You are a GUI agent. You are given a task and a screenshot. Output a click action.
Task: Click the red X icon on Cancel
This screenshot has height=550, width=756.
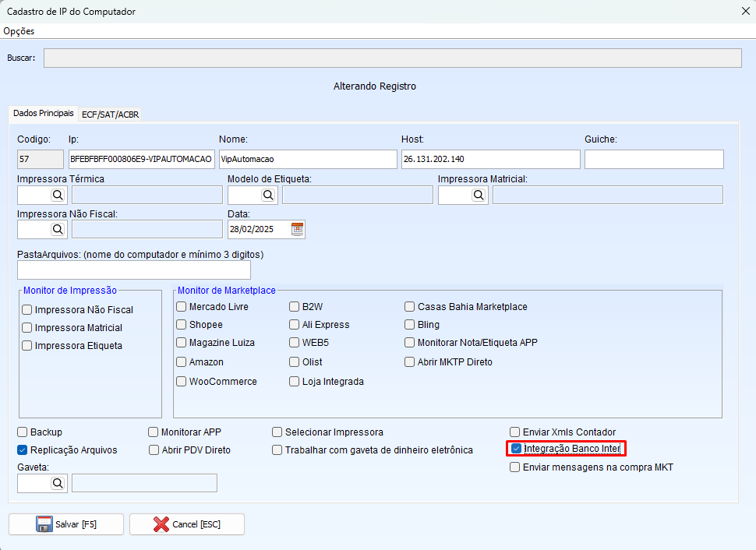pyautogui.click(x=161, y=524)
